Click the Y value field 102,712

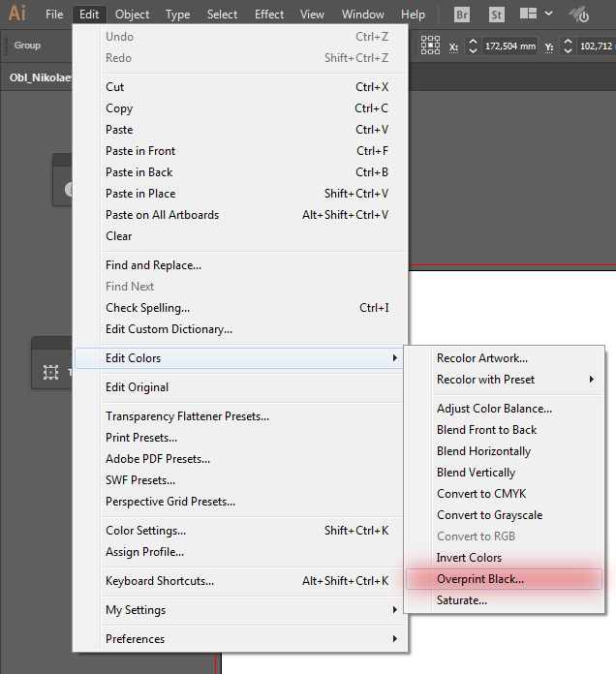pos(597,46)
